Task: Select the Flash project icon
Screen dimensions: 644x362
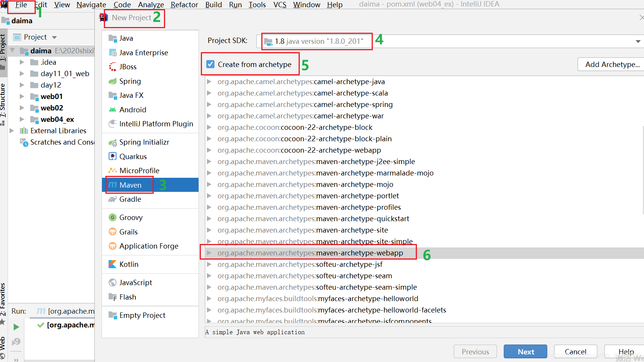Action: (x=113, y=297)
